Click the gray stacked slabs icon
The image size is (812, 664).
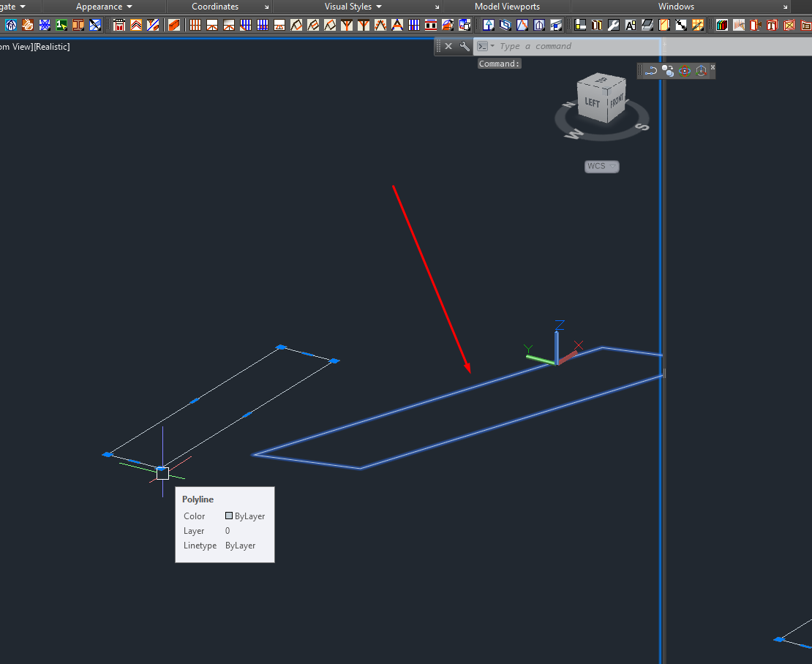tap(647, 25)
